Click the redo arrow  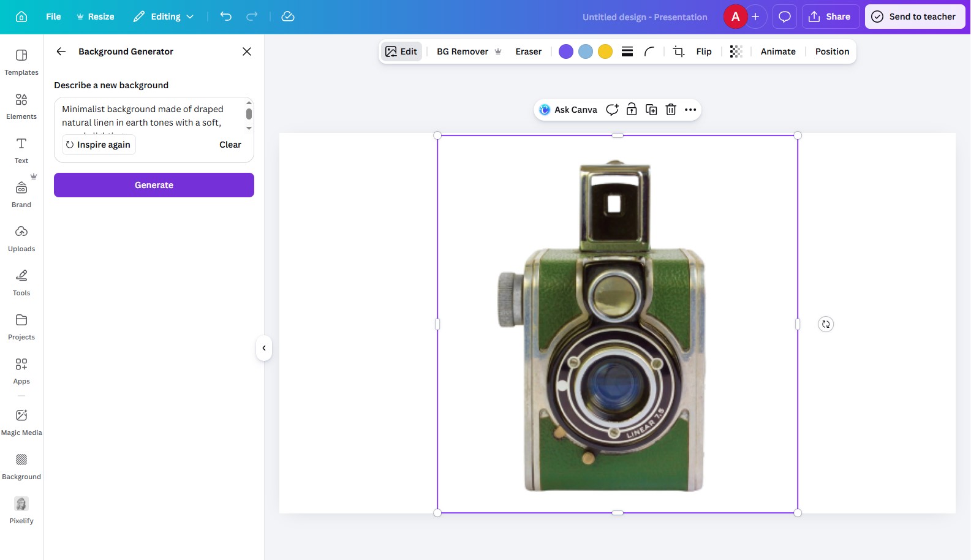click(x=252, y=17)
